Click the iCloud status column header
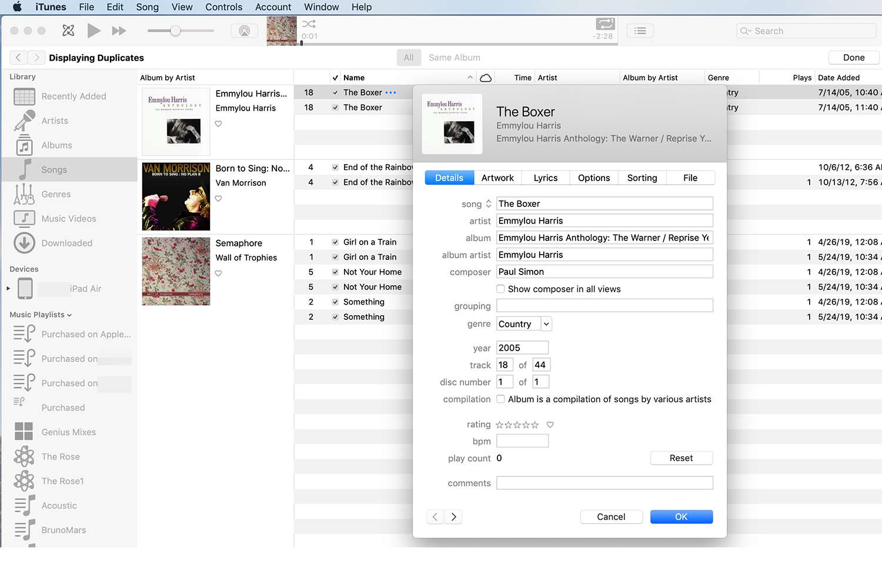Image resolution: width=882 pixels, height=588 pixels. coord(486,78)
